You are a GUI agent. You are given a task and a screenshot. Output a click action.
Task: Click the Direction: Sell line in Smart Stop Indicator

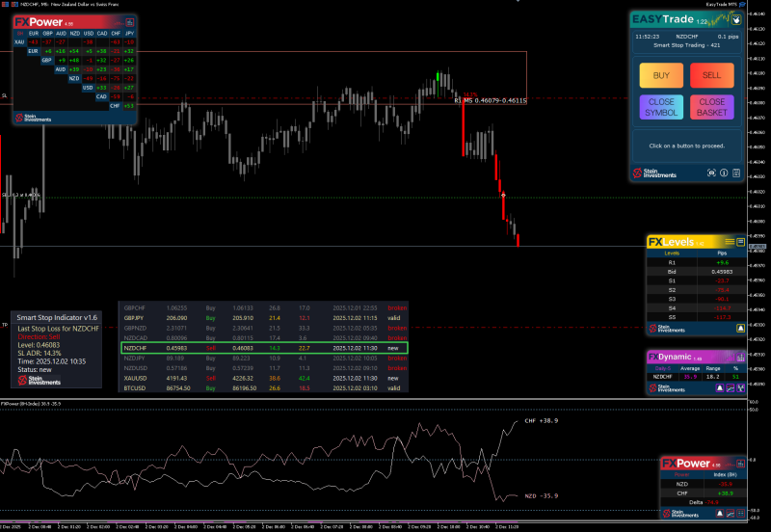pyautogui.click(x=39, y=336)
